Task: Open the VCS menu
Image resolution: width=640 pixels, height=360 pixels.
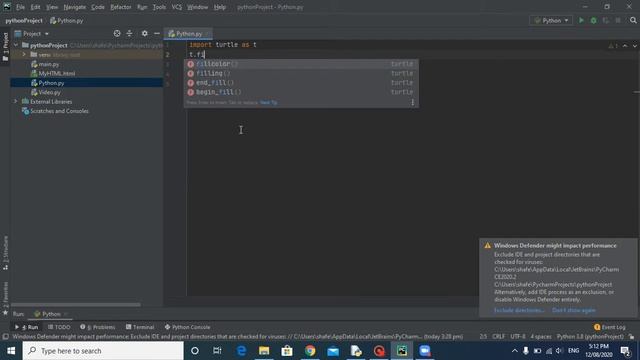Action: (x=177, y=7)
